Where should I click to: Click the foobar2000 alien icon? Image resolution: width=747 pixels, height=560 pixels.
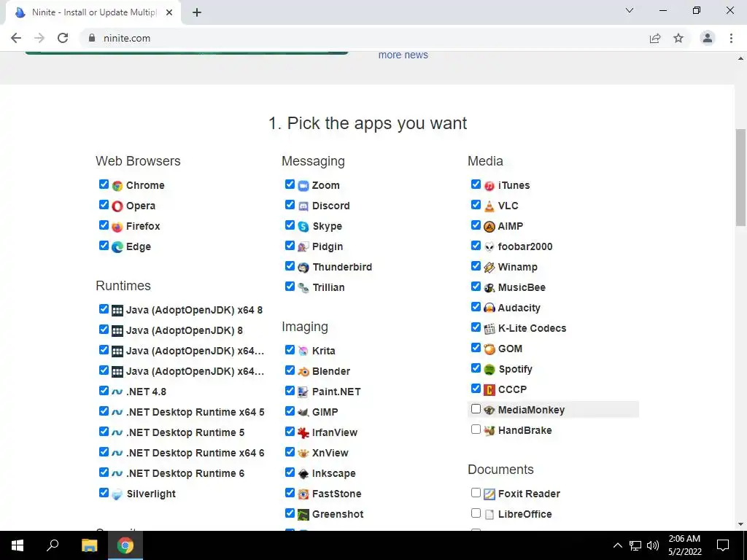tap(489, 247)
